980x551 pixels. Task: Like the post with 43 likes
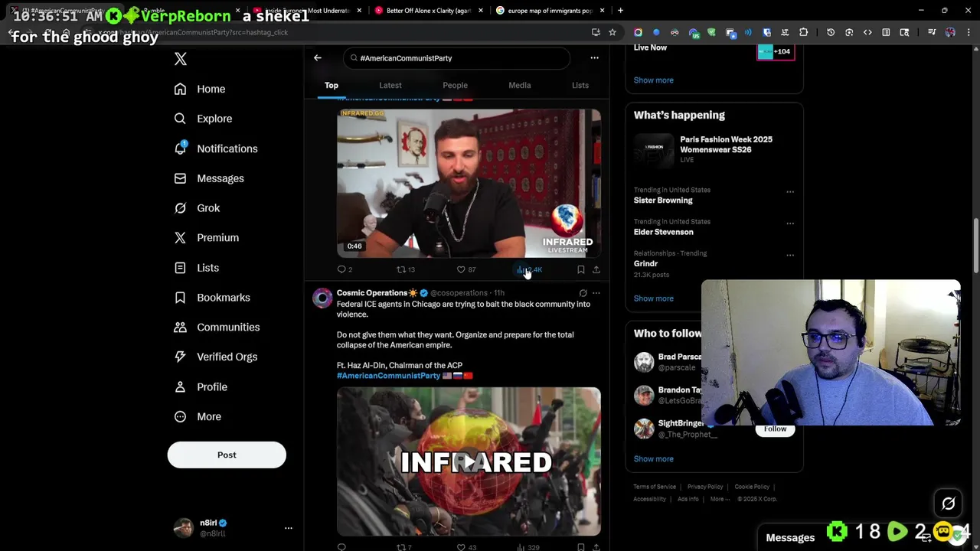465,547
